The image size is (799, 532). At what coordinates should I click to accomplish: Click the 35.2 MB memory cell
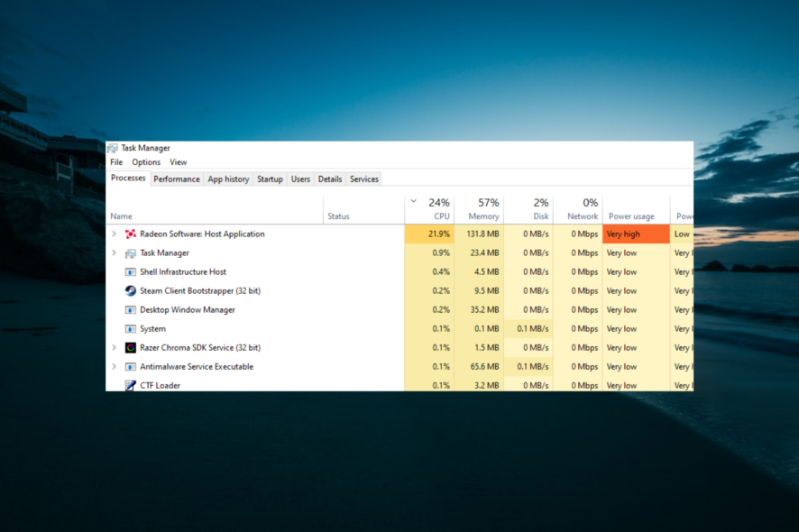pyautogui.click(x=479, y=309)
